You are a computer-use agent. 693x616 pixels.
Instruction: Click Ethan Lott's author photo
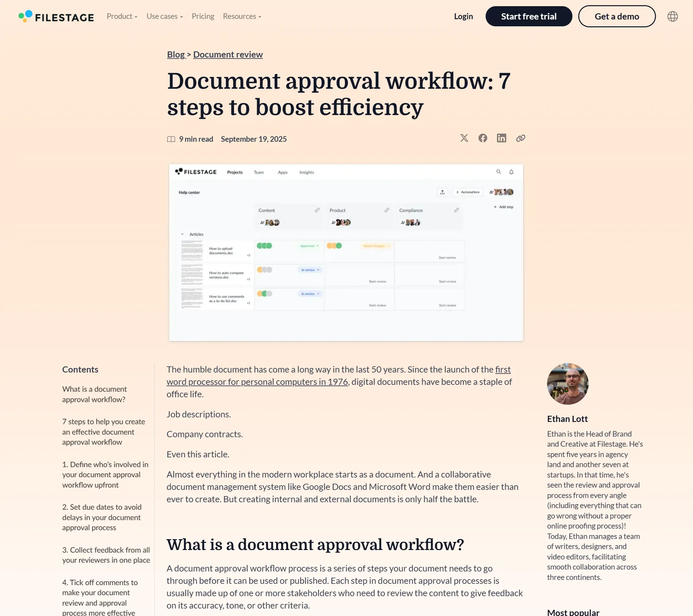(567, 384)
